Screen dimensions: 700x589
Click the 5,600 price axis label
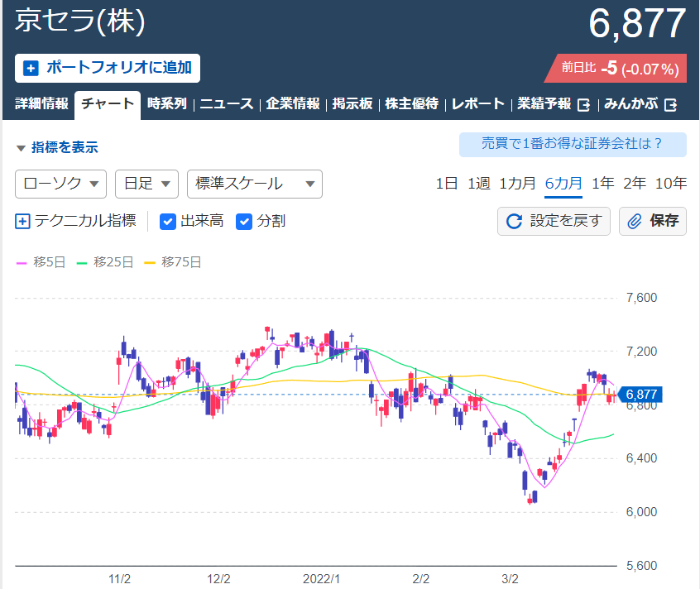pyautogui.click(x=641, y=566)
